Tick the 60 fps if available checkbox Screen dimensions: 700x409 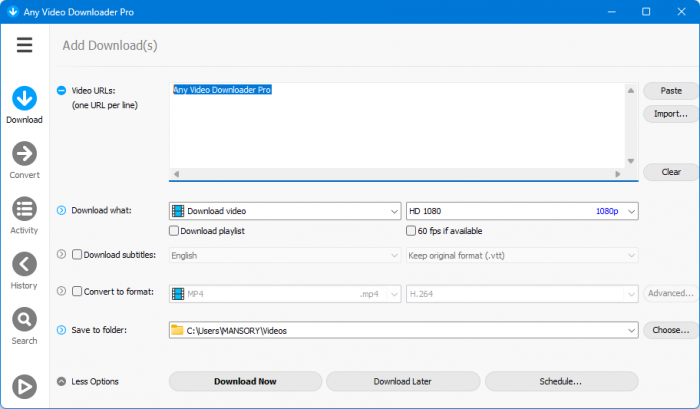(412, 231)
